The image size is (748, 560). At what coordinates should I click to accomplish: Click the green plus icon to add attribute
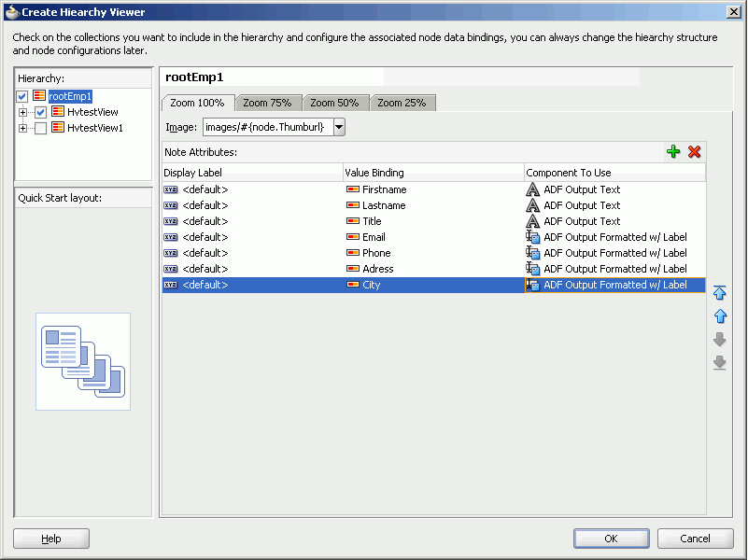pyautogui.click(x=673, y=151)
